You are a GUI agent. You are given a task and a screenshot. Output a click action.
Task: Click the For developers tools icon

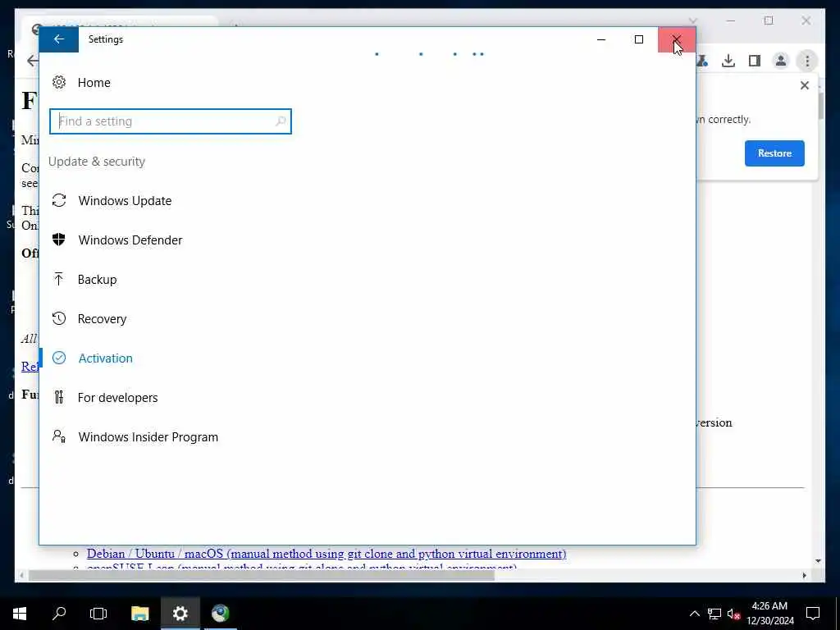point(59,397)
